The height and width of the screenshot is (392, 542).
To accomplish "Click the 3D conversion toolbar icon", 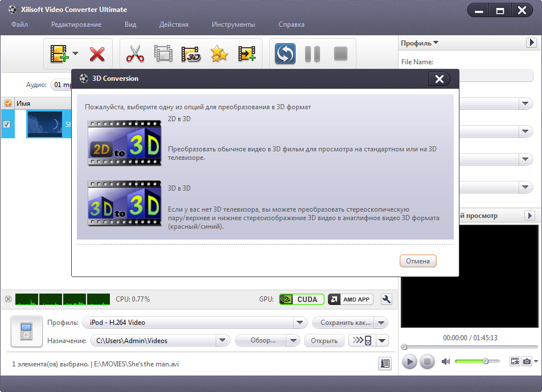I will click(x=191, y=54).
